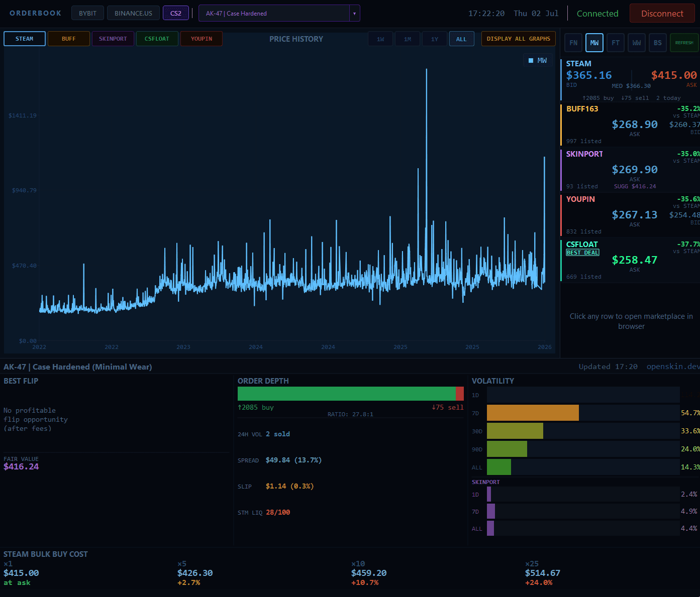The height and width of the screenshot is (597, 700).
Task: Click the Skinport 7D volatility purple bar
Action: [x=491, y=511]
